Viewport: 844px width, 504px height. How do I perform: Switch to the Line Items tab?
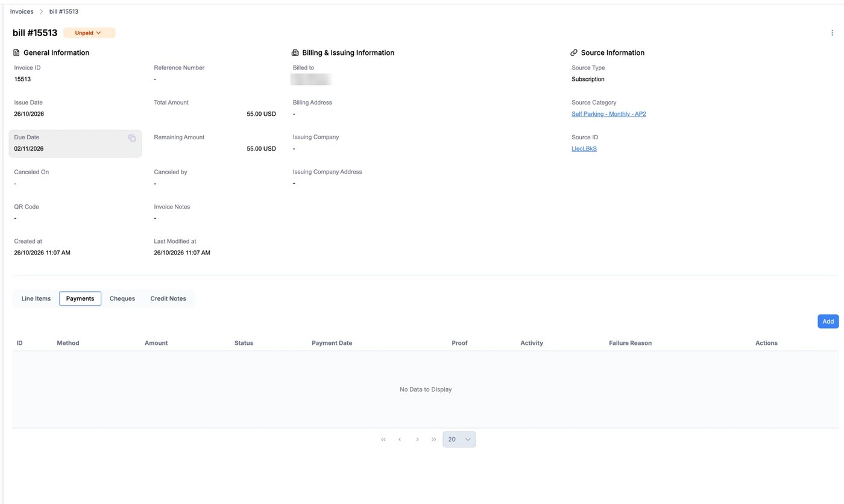(36, 298)
